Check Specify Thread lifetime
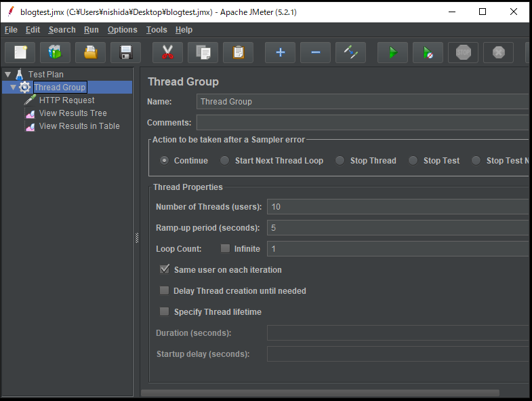Image resolution: width=532 pixels, height=401 pixels. (164, 311)
